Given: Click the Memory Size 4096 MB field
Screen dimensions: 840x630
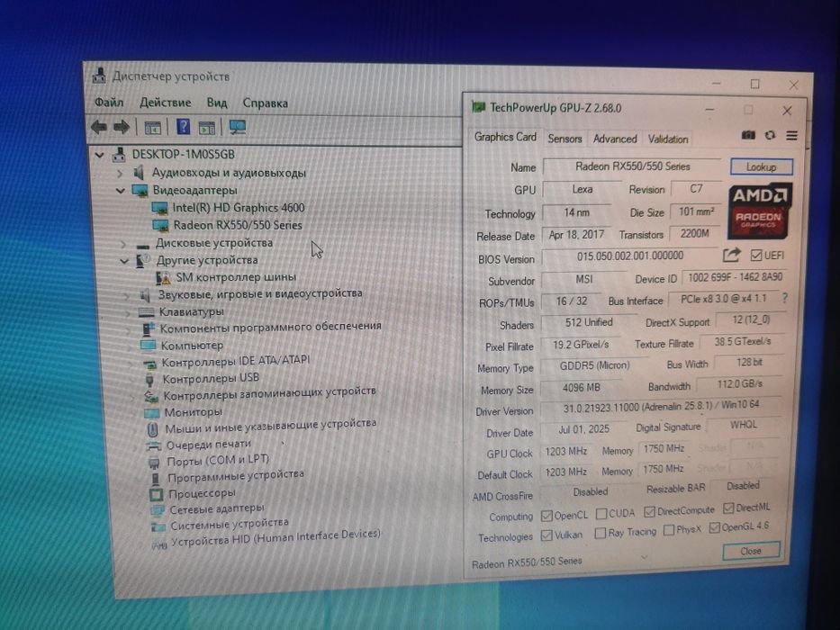Looking at the screenshot, I should (x=582, y=387).
